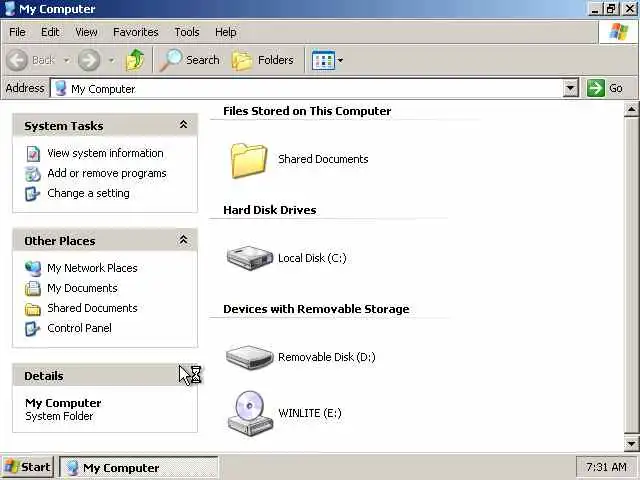The height and width of the screenshot is (480, 640).
Task: Click the Back arrow toolbar icon
Action: (17, 60)
